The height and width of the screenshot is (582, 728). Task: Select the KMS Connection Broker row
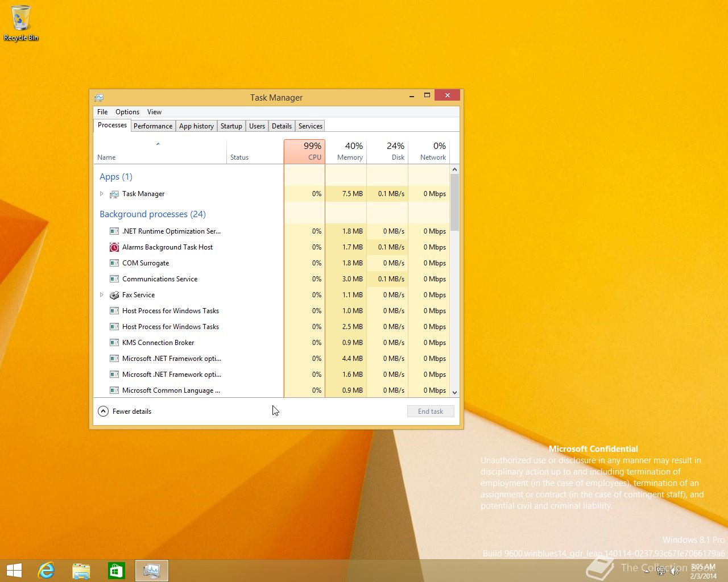(x=272, y=343)
